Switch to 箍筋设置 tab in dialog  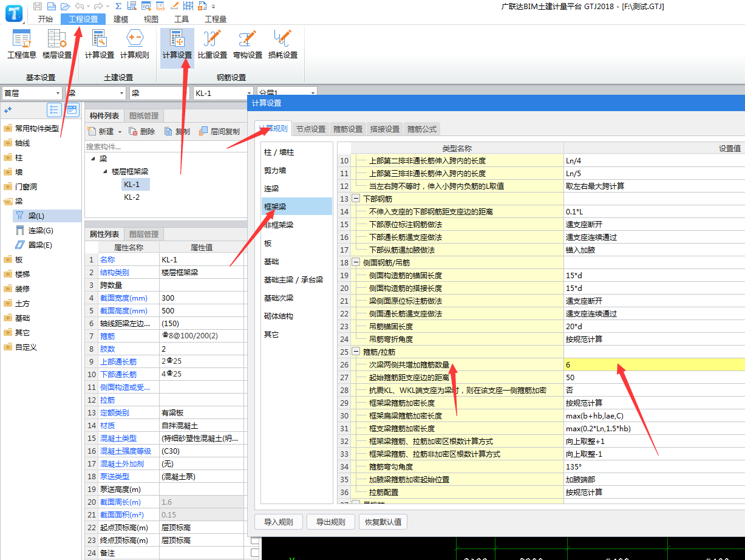348,129
